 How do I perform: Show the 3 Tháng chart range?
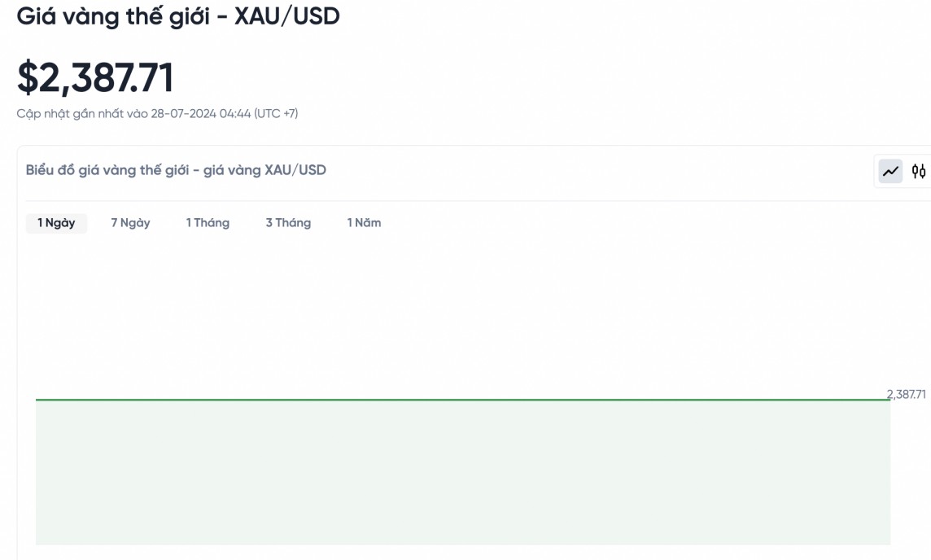[288, 223]
